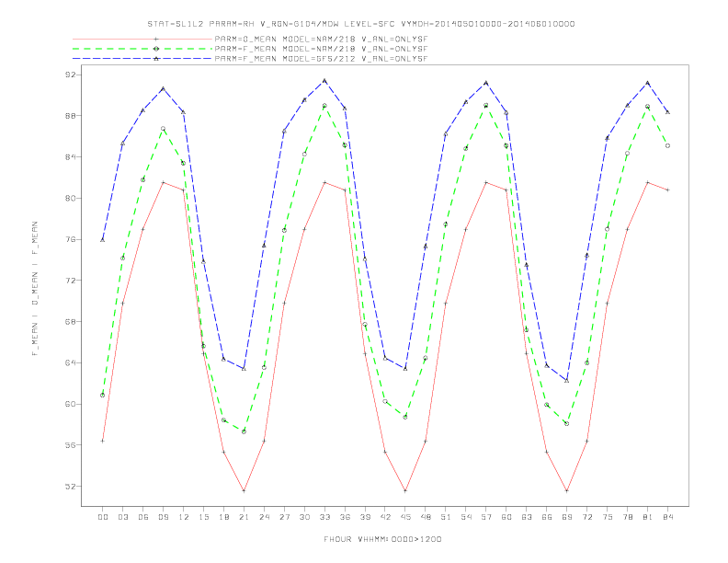The image size is (728, 563).
Task: Click the x-axis forecast hour label 48
Action: pos(426,517)
